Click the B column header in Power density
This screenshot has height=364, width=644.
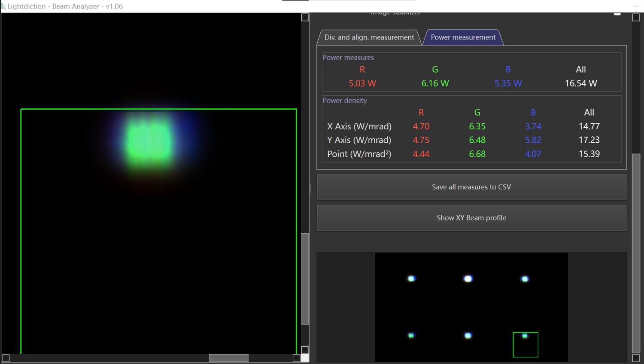[533, 112]
